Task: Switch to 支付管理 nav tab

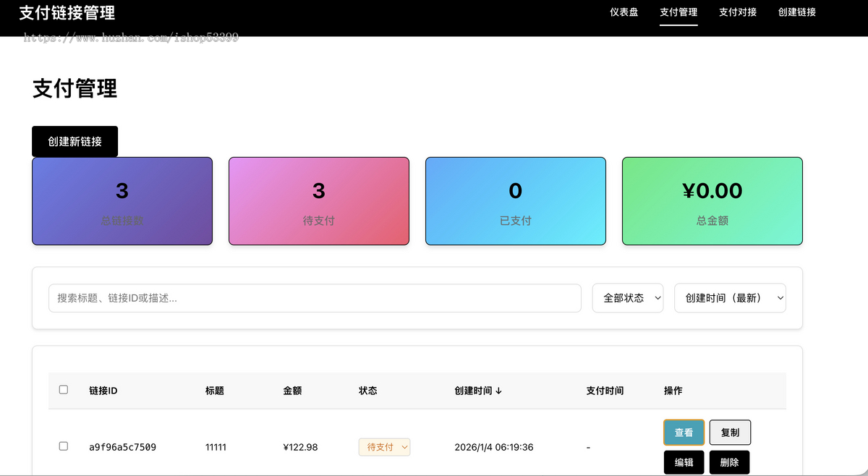Action: coord(678,12)
